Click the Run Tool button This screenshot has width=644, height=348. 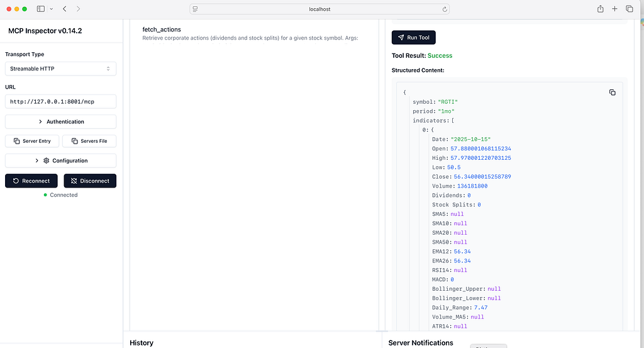click(x=414, y=37)
